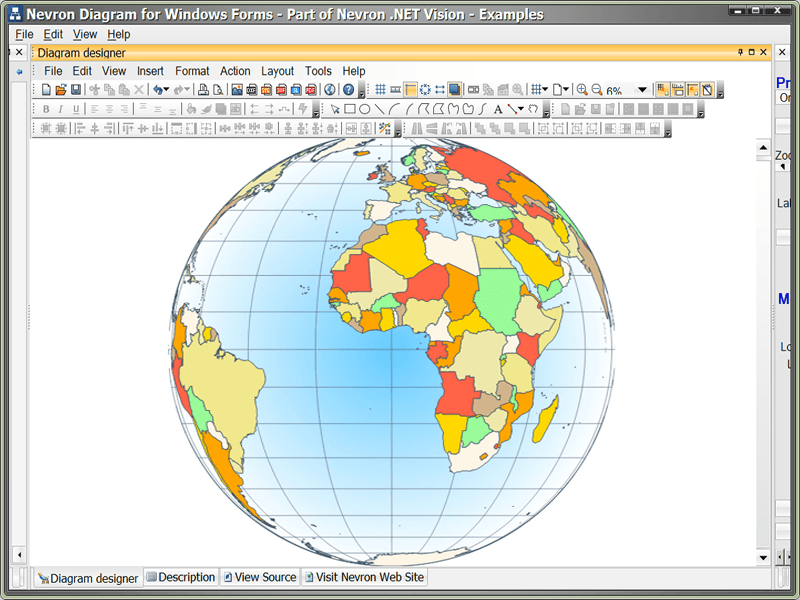The height and width of the screenshot is (600, 800).
Task: Click the multicolor layout icon in the bottom toolbar row
Action: pos(385,129)
